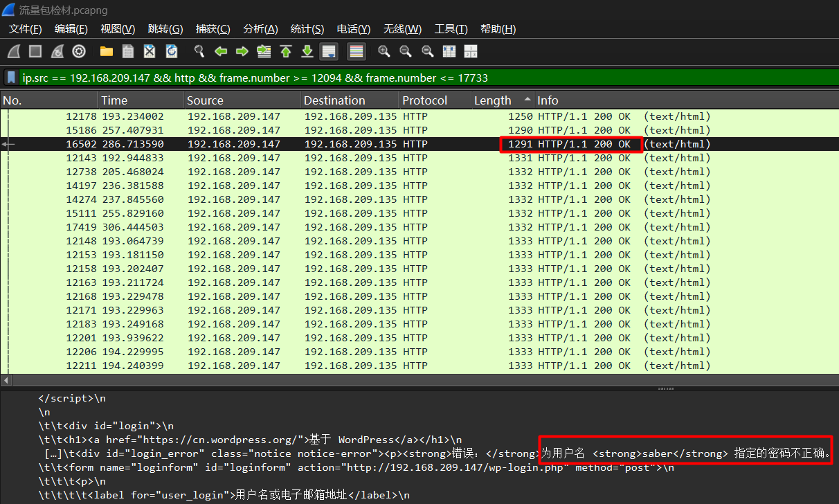The width and height of the screenshot is (839, 504).
Task: Sort packets by Source column
Action: (x=242, y=100)
